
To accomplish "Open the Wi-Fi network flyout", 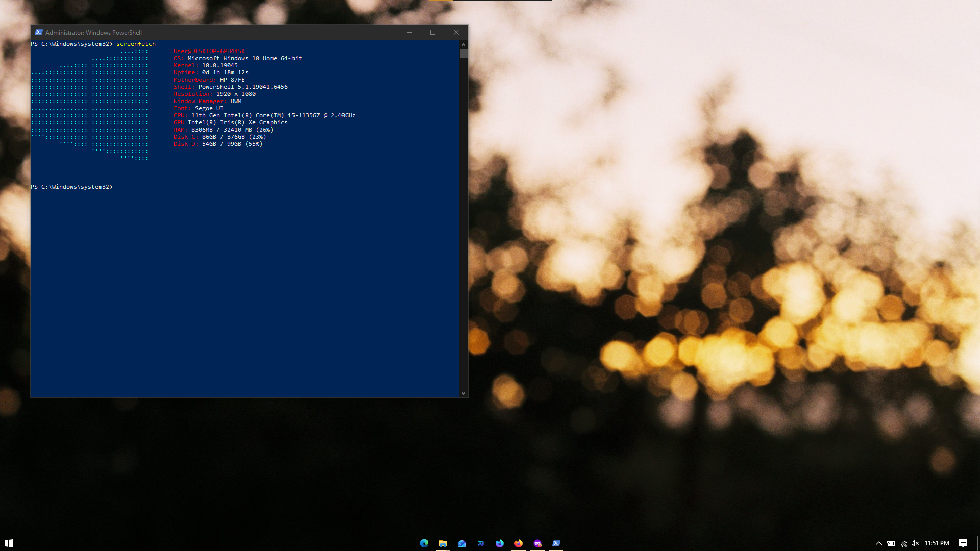I will (x=903, y=543).
